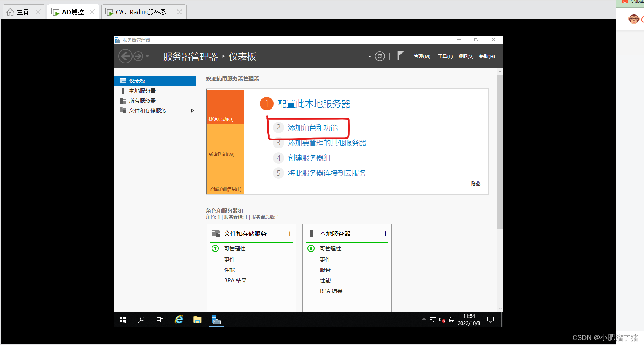Viewport: 644px width, 345px height.
Task: Click 可管理性 status icon in 本地服务器 tile
Action: click(311, 249)
